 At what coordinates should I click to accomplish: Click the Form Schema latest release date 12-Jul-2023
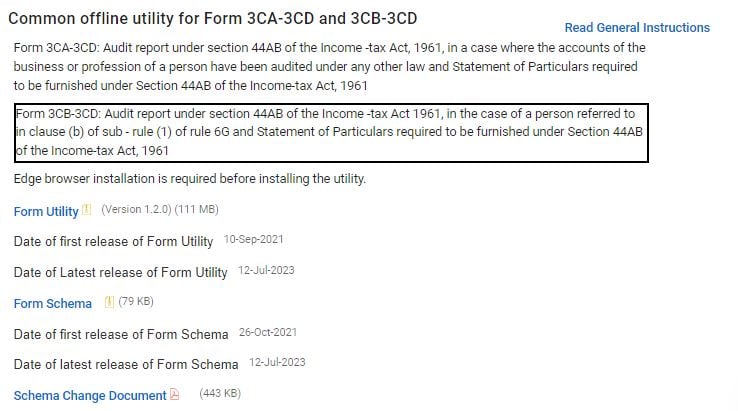coord(276,362)
